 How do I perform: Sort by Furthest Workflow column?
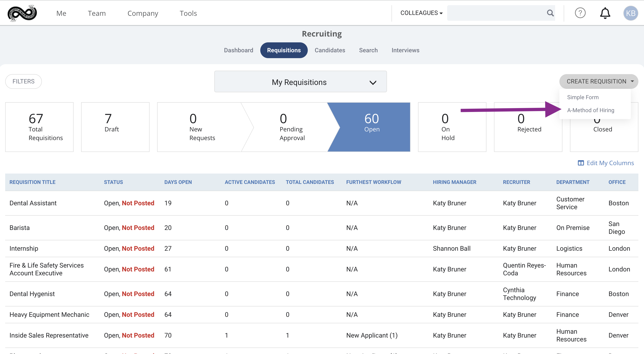pyautogui.click(x=374, y=182)
